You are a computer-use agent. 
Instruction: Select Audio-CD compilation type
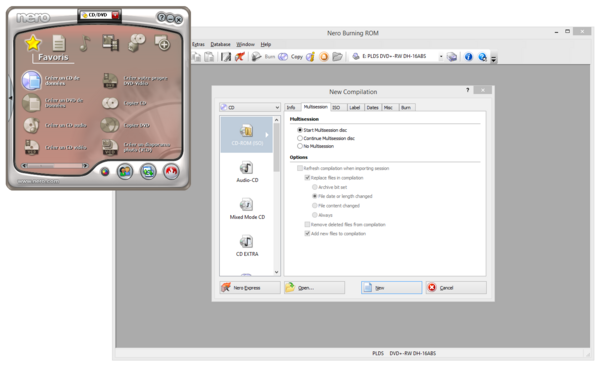(247, 171)
